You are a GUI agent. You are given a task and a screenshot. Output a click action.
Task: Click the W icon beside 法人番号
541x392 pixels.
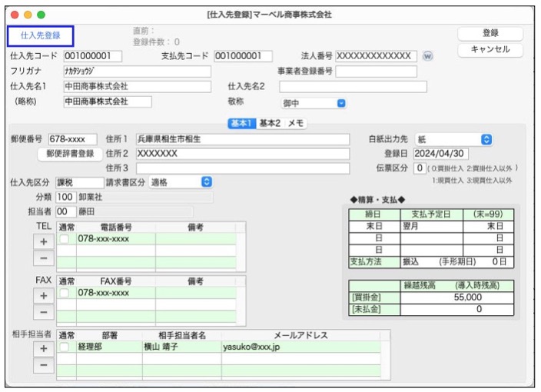point(428,56)
